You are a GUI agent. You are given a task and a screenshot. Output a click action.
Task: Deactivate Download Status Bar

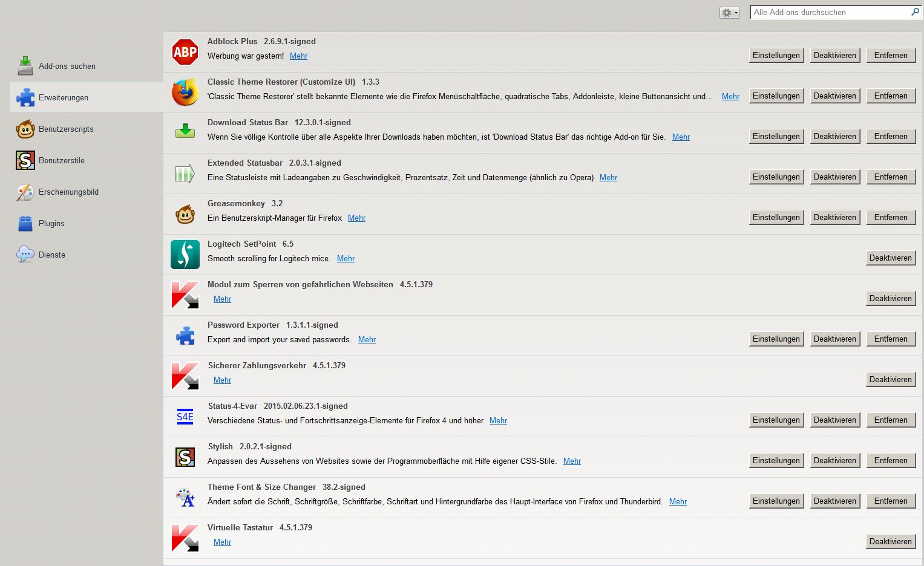pyautogui.click(x=835, y=136)
